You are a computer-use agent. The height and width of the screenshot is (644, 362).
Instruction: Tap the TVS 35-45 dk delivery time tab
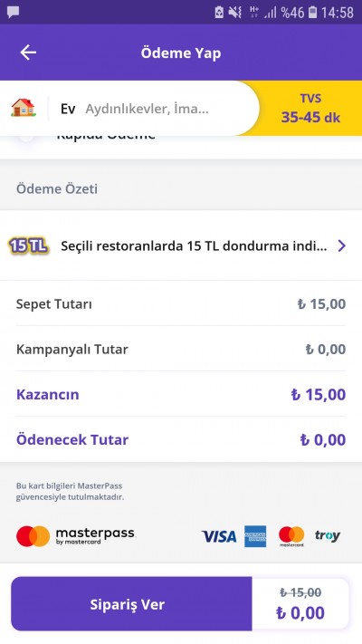(310, 109)
